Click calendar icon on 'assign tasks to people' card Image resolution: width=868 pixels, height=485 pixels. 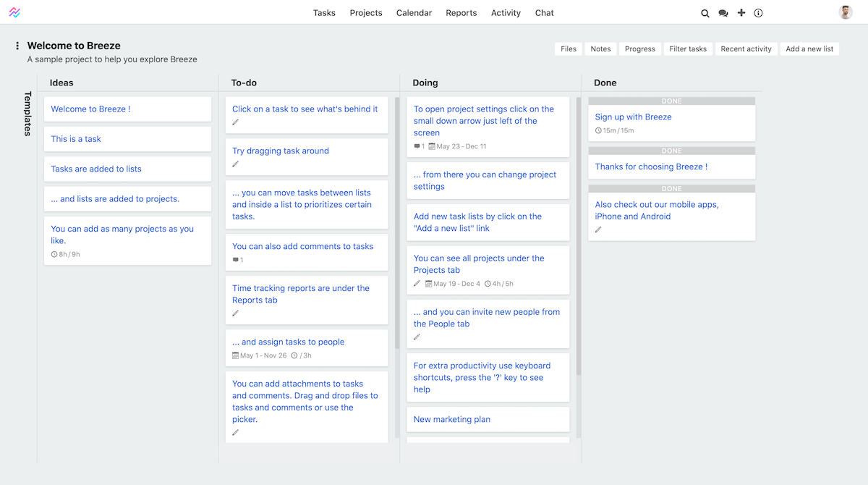[x=236, y=355]
